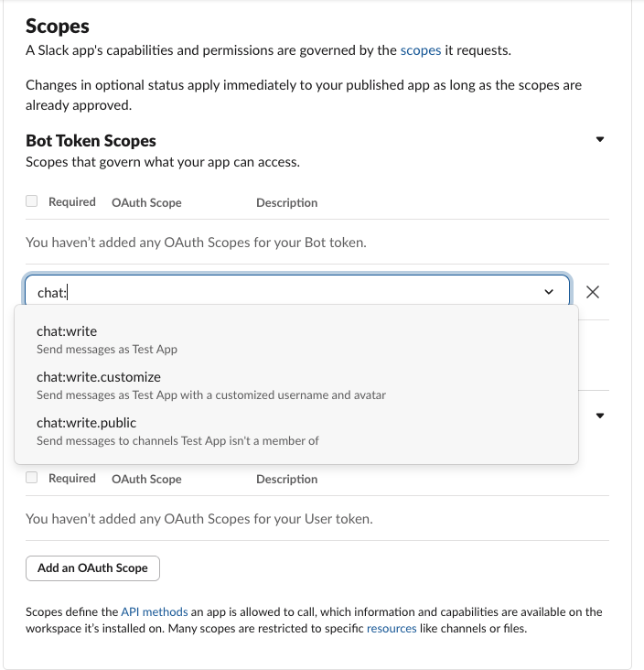
Task: Check the Required box in the User token table
Action: (32, 478)
